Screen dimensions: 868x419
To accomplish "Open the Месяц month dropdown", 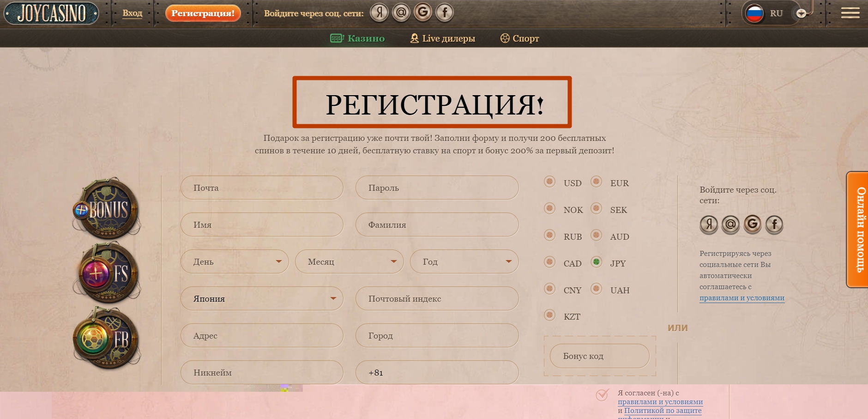I will pyautogui.click(x=349, y=261).
